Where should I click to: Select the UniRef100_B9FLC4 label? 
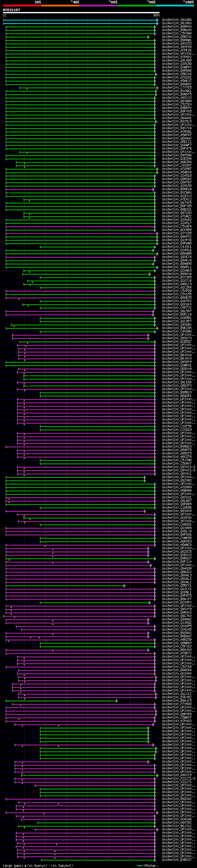click(177, 314)
